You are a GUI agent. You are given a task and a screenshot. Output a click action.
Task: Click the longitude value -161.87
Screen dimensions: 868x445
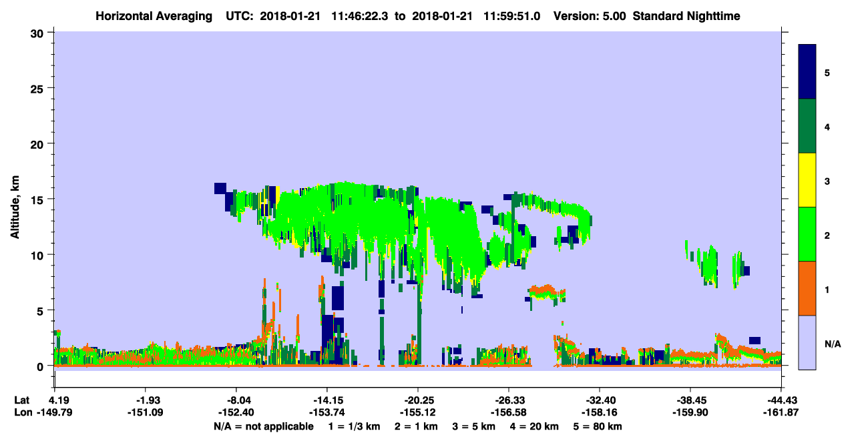tap(781, 413)
